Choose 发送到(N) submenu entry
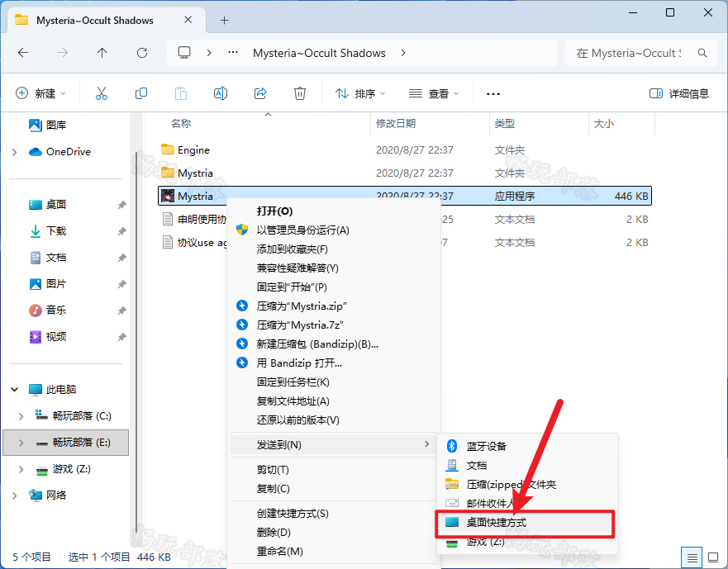The image size is (728, 569). tap(333, 444)
